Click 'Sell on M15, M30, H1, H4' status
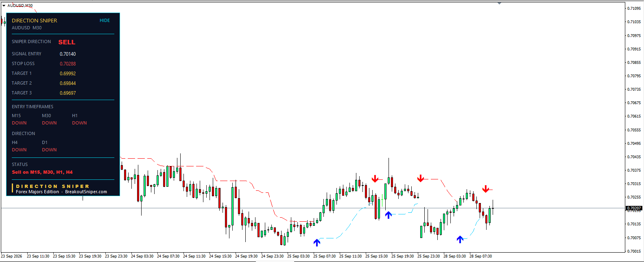Screen dimensions: 644x262 42,172
